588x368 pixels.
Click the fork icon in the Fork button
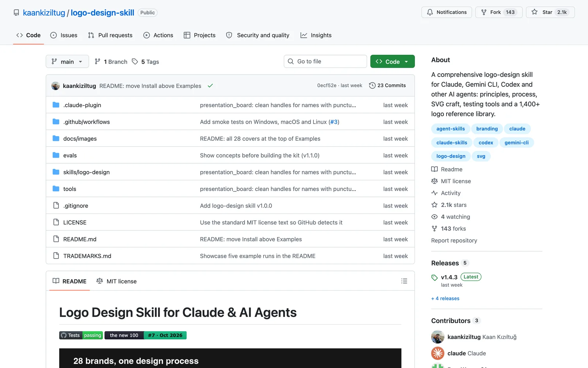point(484,12)
